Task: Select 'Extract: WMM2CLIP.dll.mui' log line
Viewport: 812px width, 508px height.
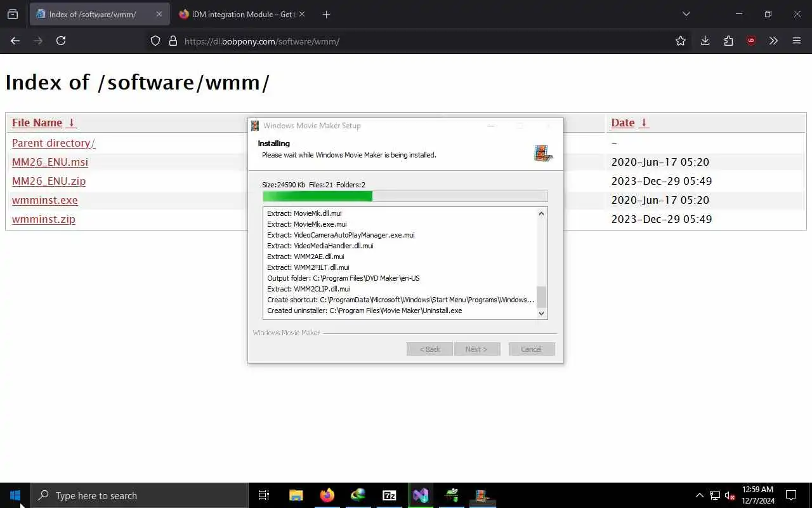Action: 308,289
